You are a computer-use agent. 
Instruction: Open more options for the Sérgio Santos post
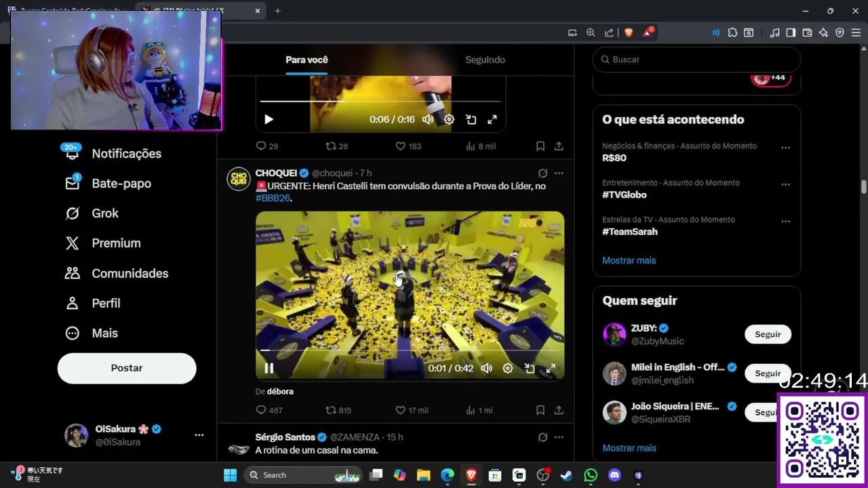(x=559, y=437)
